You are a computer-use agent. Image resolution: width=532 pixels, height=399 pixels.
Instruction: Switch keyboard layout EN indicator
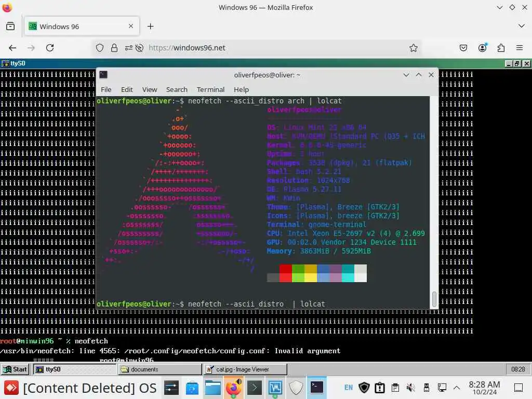[349, 388]
